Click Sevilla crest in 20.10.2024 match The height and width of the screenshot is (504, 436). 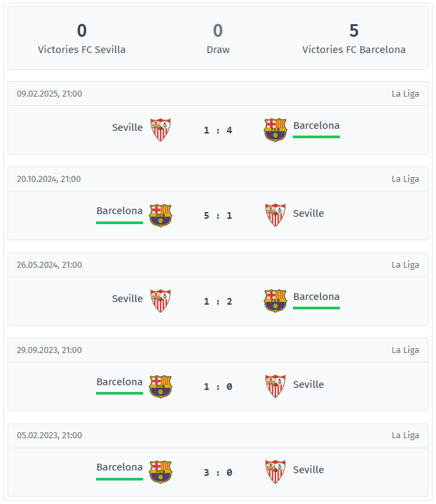click(x=275, y=215)
